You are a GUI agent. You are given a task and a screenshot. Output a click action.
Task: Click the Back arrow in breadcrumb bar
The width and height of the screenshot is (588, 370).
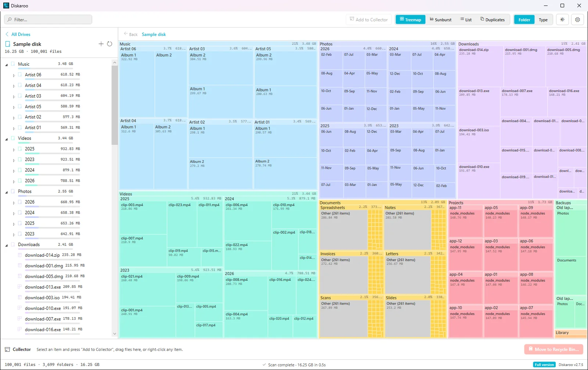pyautogui.click(x=126, y=34)
